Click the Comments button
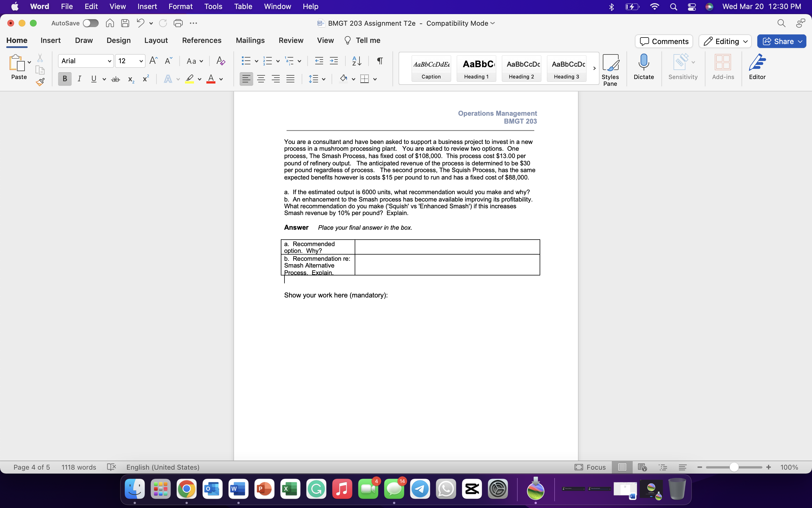This screenshot has width=812, height=508. coord(664,41)
